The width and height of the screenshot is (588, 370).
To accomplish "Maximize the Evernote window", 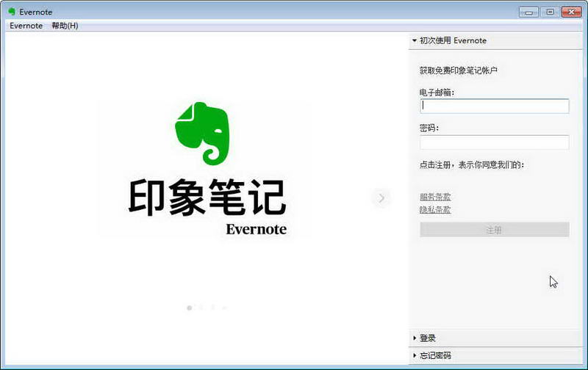I will pos(550,12).
